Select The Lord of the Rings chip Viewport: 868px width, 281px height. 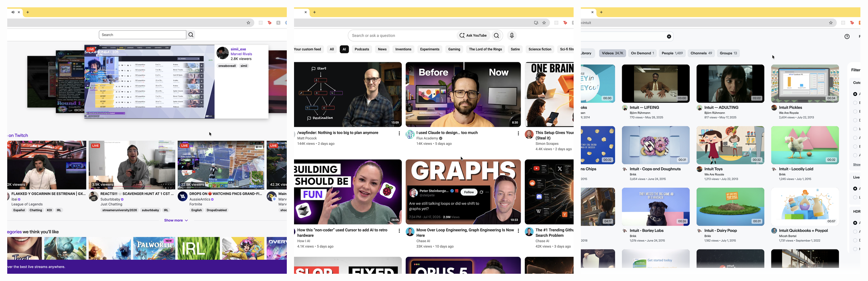[485, 49]
